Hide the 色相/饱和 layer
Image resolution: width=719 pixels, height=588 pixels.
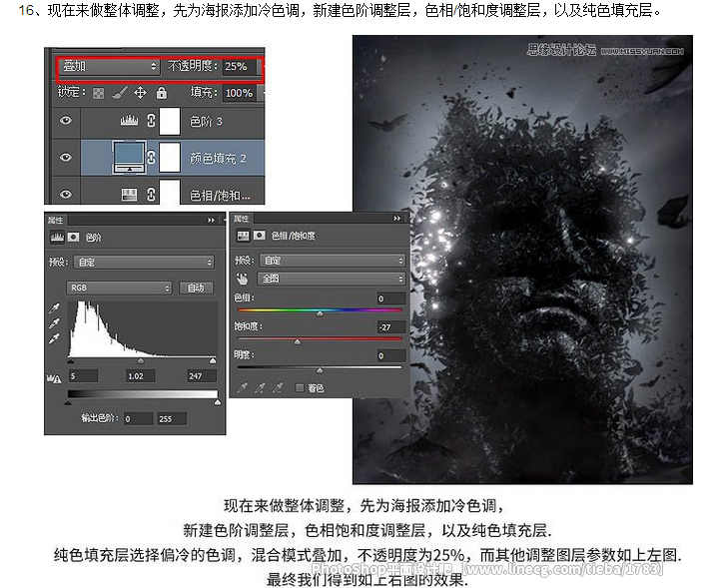click(x=66, y=194)
